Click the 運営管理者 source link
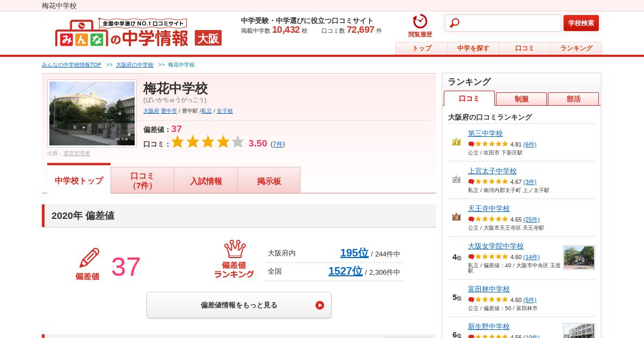 click(x=77, y=153)
